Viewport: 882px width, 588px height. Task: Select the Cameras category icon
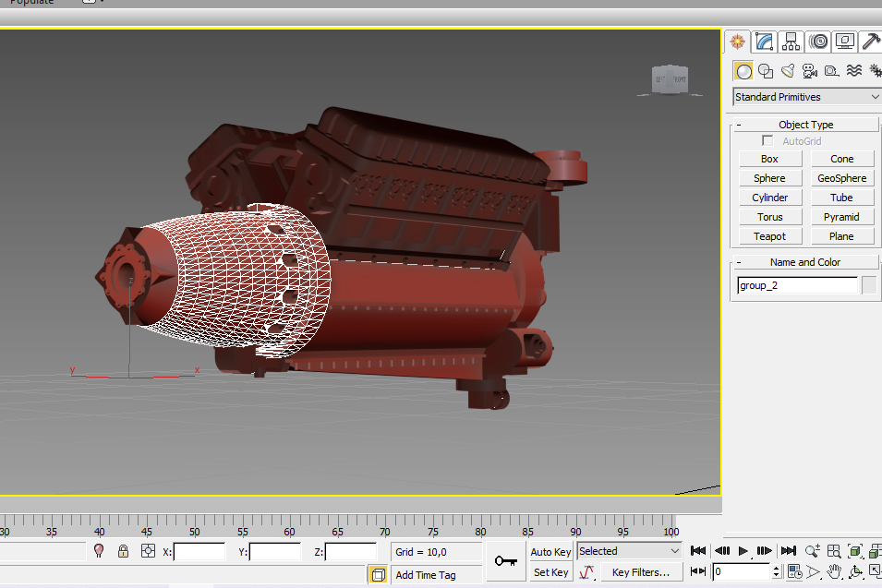(x=809, y=71)
